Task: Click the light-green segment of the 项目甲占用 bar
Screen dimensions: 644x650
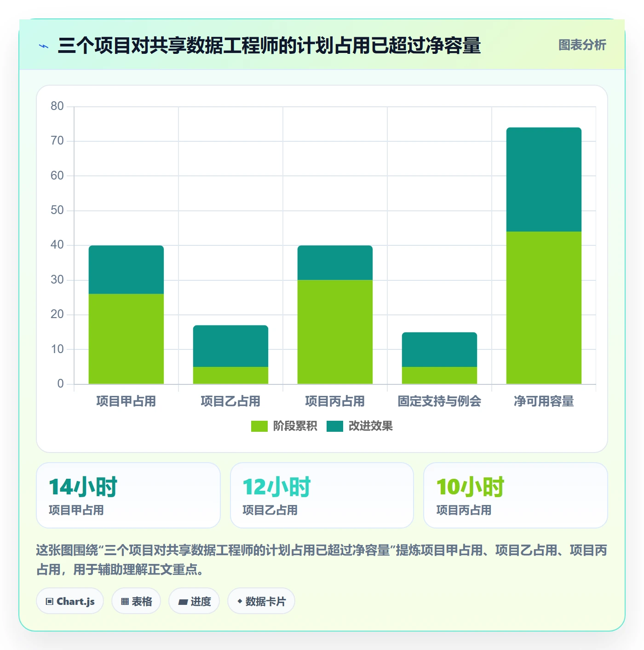Action: [x=126, y=339]
